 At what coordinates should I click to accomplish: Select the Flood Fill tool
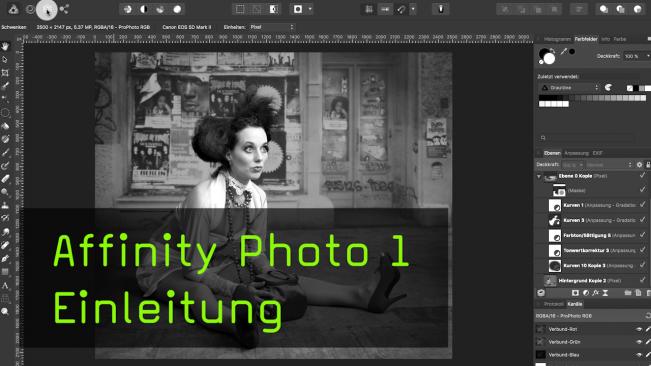[5, 126]
